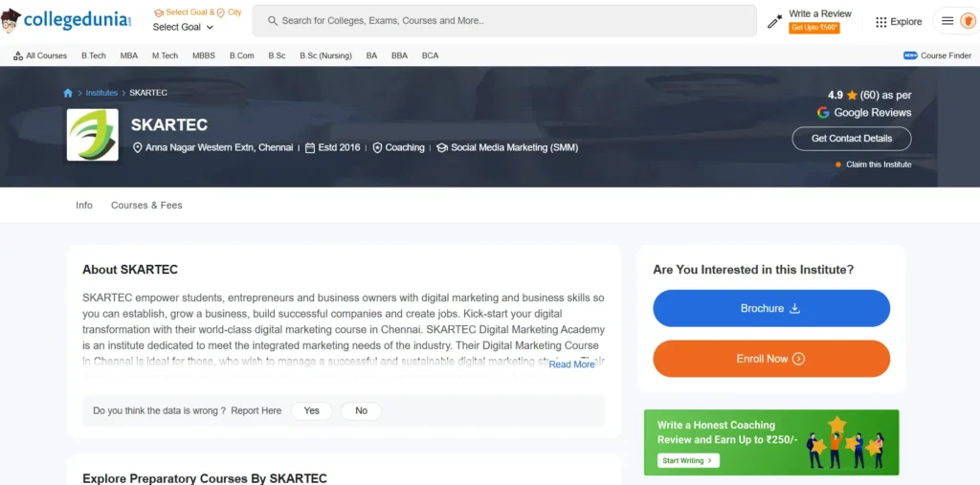Click the Explore label

906,22
